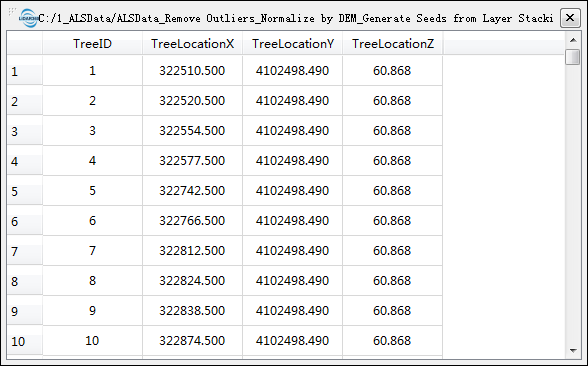Image resolution: width=588 pixels, height=366 pixels.
Task: Select row header 10
Action: 24,341
